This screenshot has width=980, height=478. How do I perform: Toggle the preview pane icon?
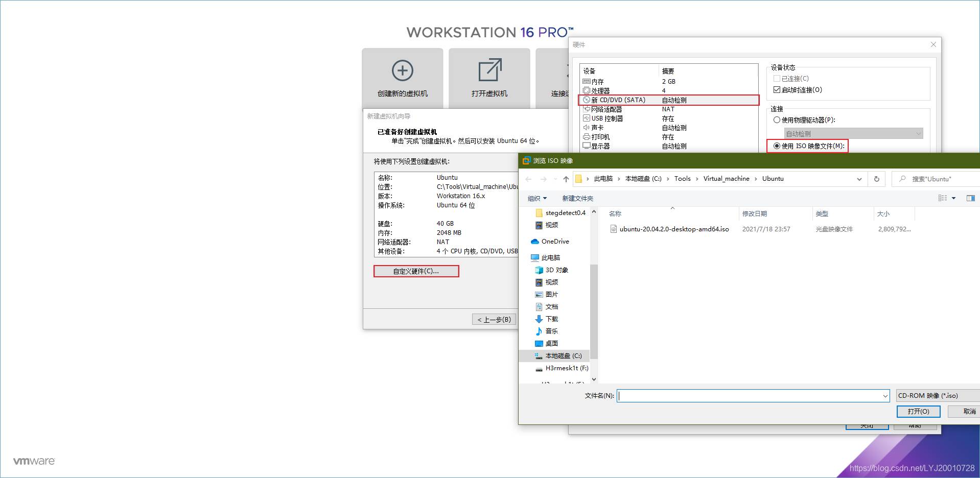[x=971, y=198]
